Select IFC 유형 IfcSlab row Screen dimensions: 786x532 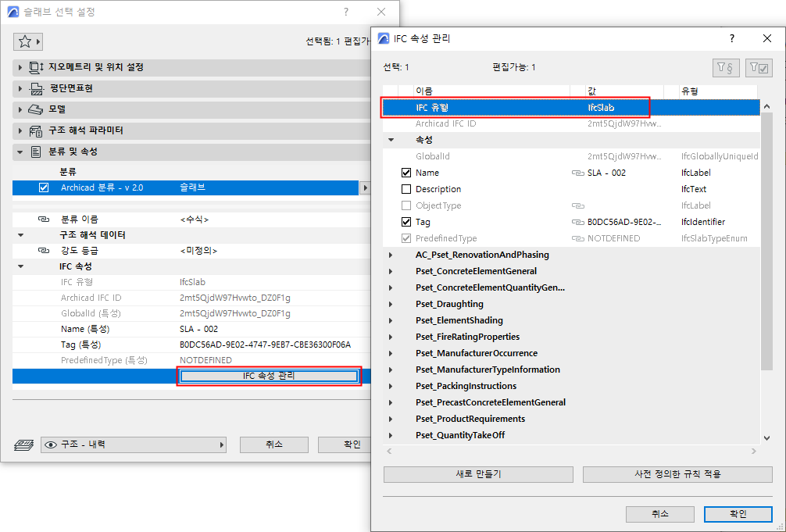pos(571,107)
